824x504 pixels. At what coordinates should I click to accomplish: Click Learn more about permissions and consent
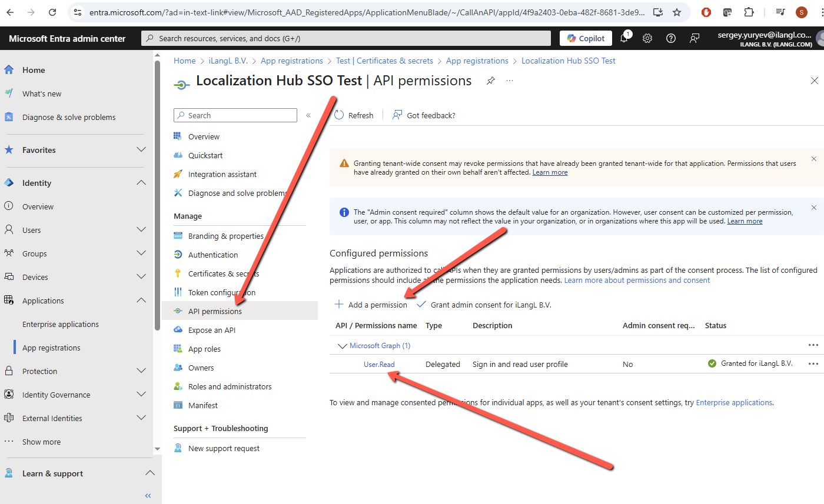637,280
